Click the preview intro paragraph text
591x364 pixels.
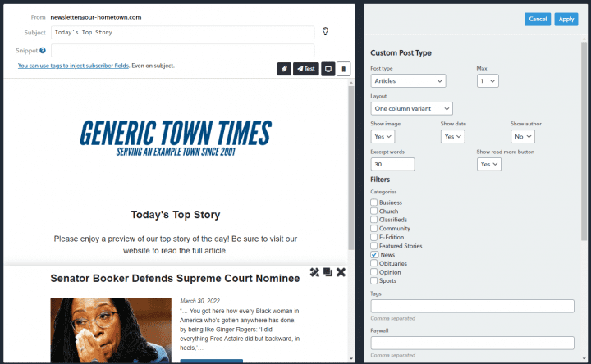pyautogui.click(x=176, y=244)
